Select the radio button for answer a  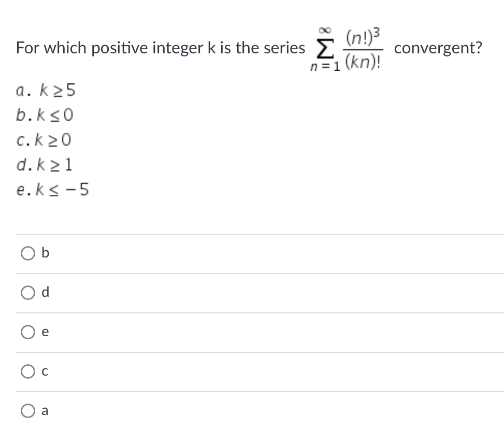pos(27,411)
